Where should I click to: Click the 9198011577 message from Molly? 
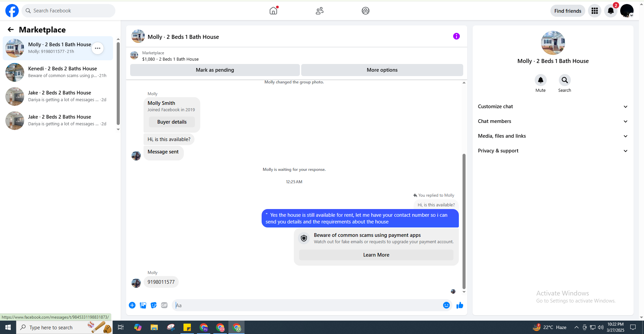(x=161, y=282)
